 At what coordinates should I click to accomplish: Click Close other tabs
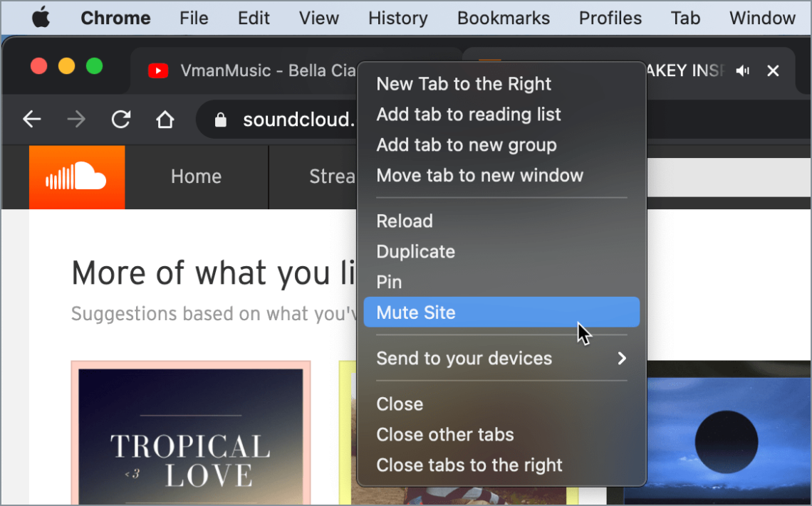(x=444, y=434)
